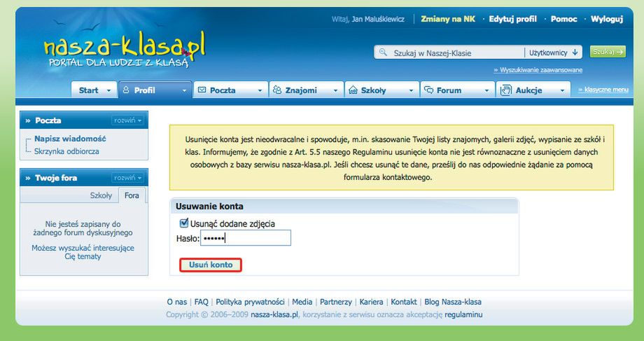Screen dimensions: 644x341
Task: Click the Hasło password field
Action: coord(246,238)
